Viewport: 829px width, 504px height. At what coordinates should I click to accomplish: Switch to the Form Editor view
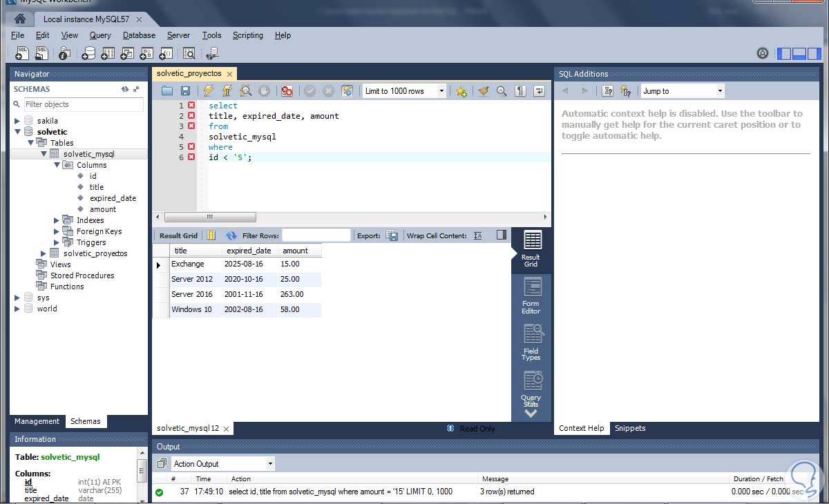(x=531, y=295)
